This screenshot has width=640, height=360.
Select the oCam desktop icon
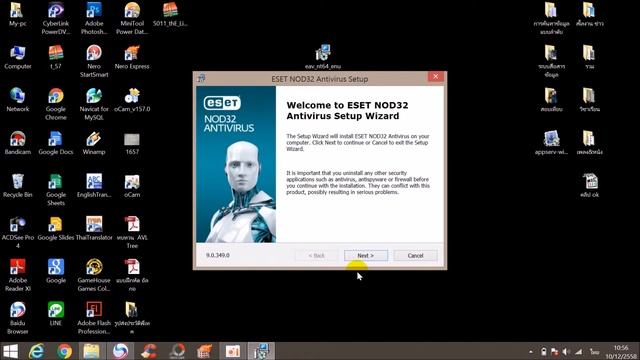(x=132, y=186)
